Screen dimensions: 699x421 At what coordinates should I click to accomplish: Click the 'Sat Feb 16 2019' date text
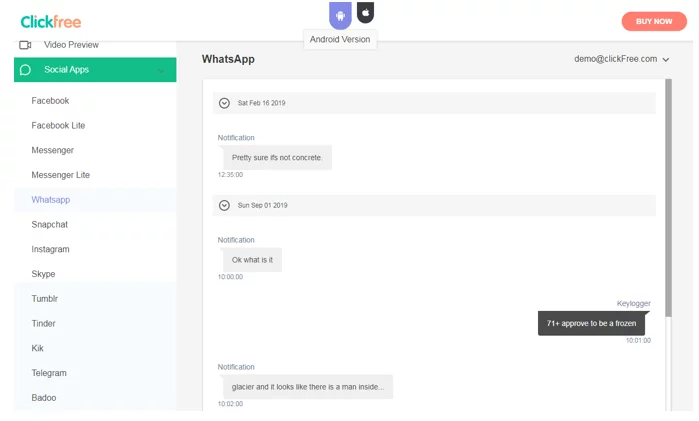[262, 103]
